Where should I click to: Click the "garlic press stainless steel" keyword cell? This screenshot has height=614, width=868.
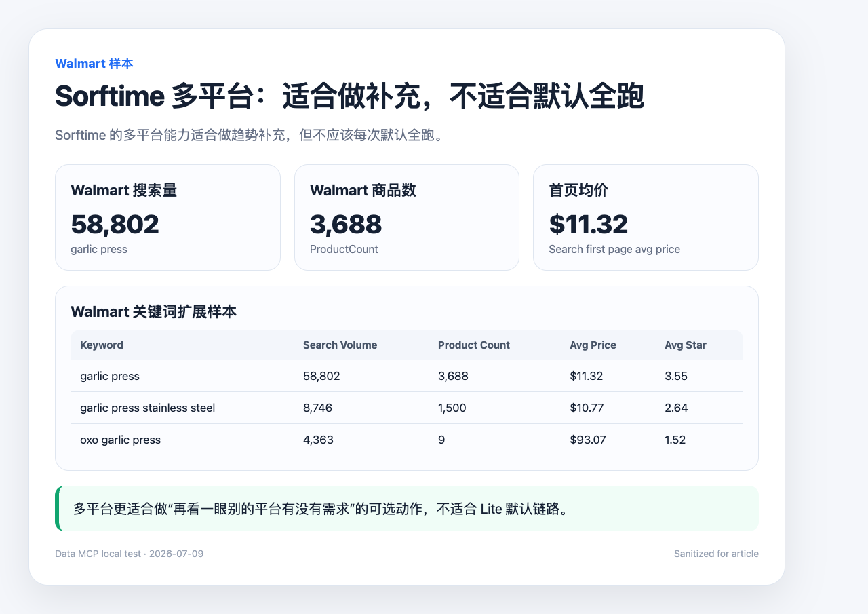click(x=148, y=408)
